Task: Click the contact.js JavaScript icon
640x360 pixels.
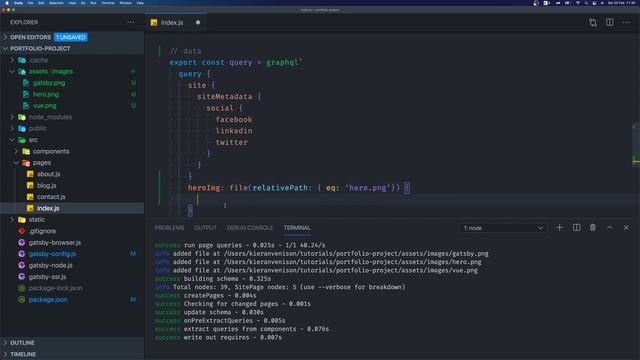Action: [30, 197]
